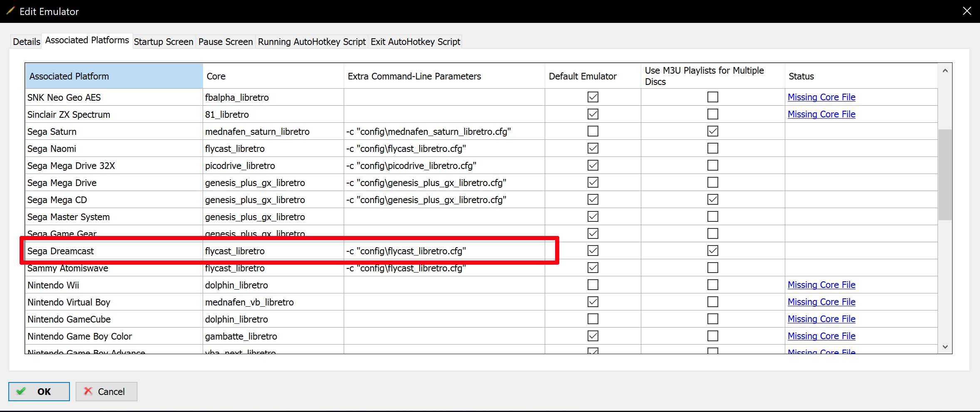Click OK to save emulator settings
This screenshot has height=412, width=980.
[39, 392]
